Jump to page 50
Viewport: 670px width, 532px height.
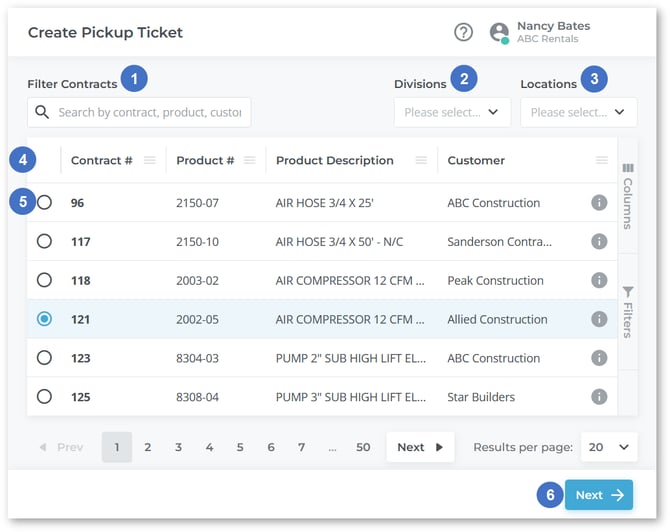pos(363,447)
